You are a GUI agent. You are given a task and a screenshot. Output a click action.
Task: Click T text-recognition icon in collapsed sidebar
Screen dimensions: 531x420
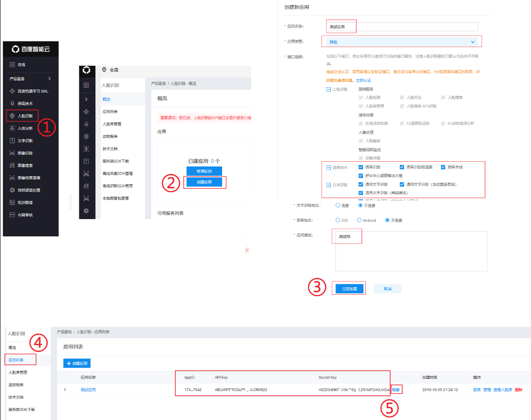pyautogui.click(x=86, y=161)
